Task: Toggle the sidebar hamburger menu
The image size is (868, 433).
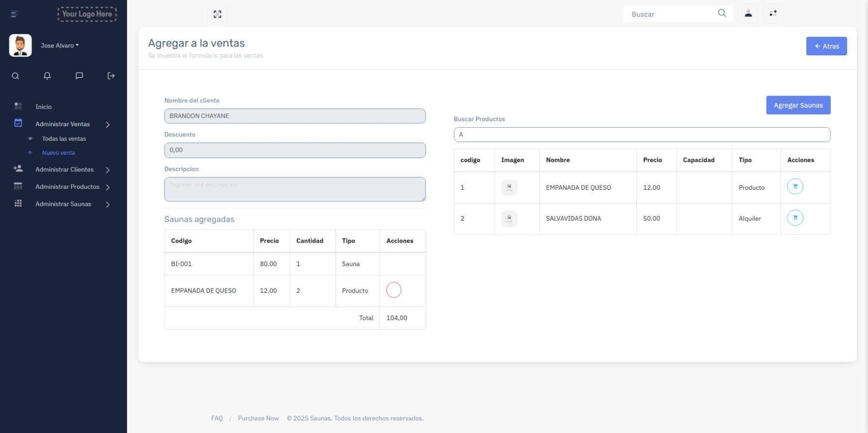Action: [15, 14]
